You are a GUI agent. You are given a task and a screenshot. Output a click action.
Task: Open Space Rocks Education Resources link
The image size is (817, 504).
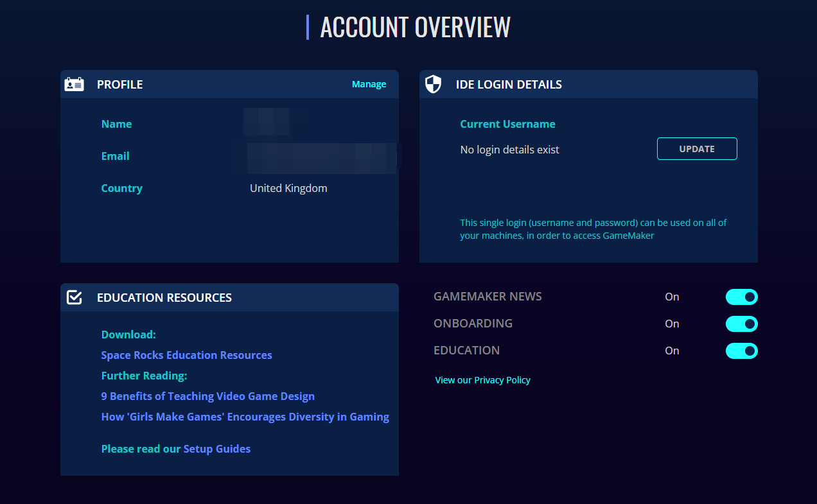coord(186,355)
